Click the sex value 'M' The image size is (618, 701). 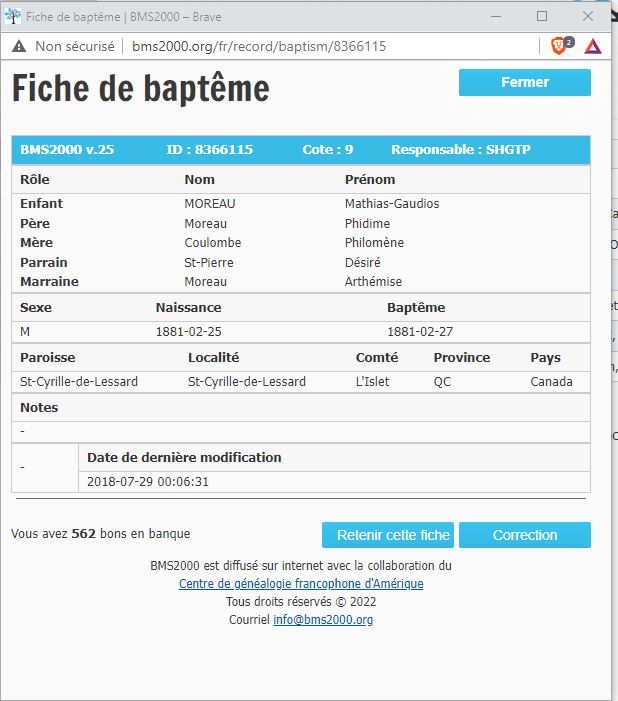click(25, 332)
